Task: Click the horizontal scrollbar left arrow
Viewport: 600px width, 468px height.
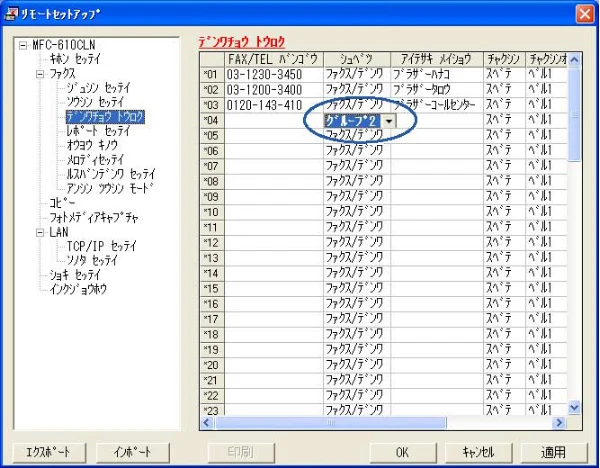Action: point(207,423)
